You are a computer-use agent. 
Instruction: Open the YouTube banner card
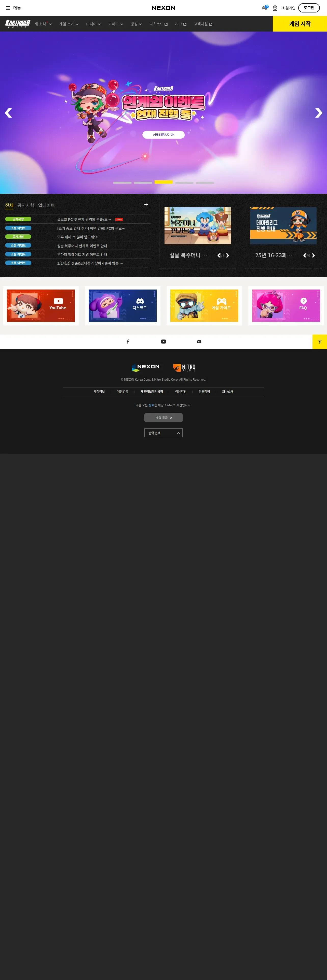click(x=41, y=306)
